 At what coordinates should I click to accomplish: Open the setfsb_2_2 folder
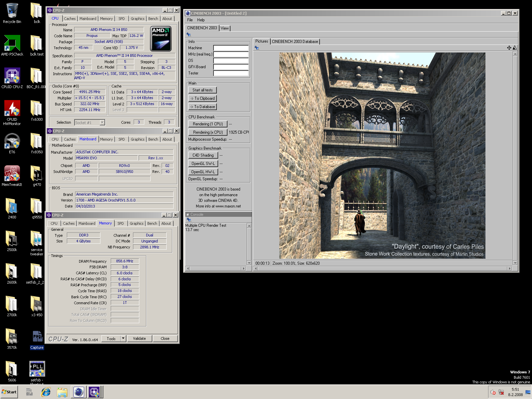coord(35,274)
